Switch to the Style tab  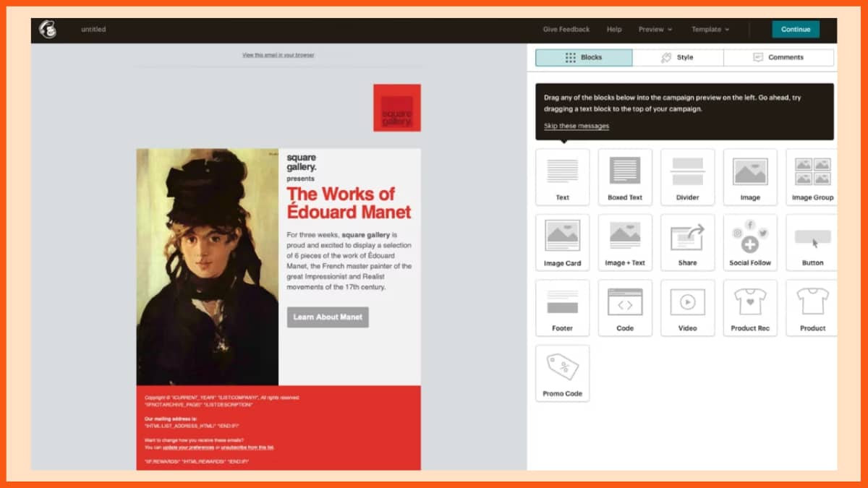point(677,58)
